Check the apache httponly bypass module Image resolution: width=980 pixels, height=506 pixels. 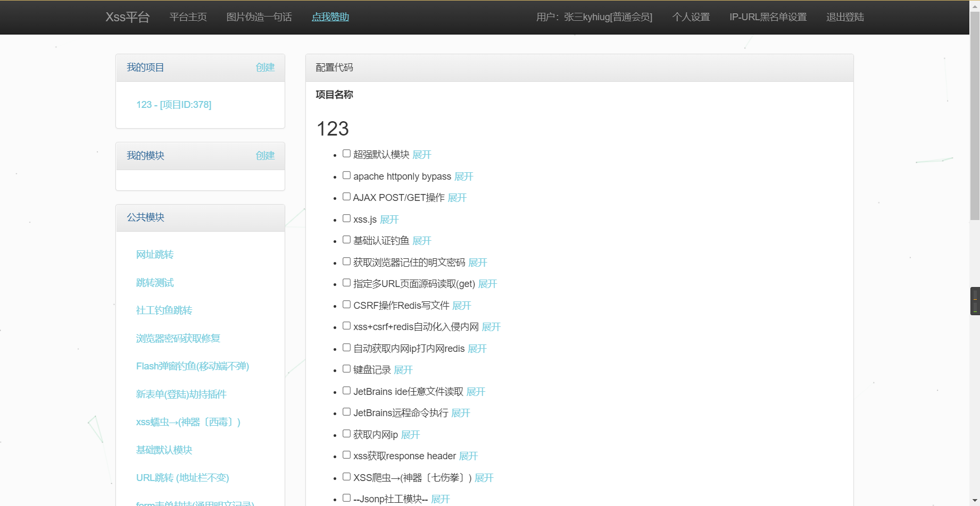tap(346, 175)
